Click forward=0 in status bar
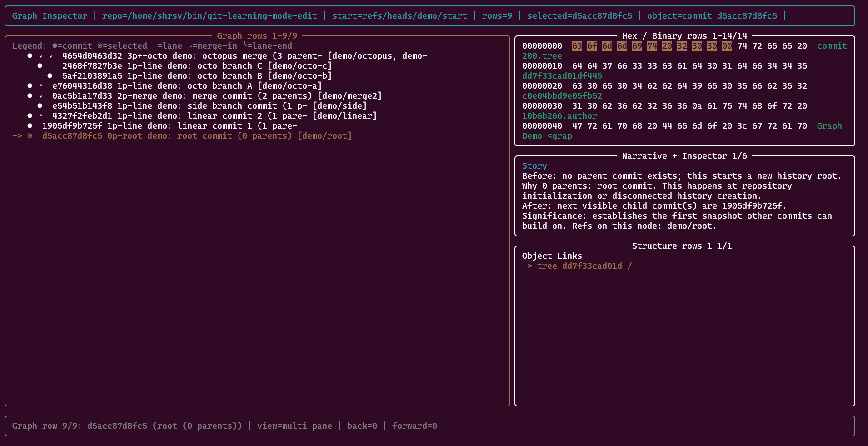The height and width of the screenshot is (446, 868). coord(414,426)
